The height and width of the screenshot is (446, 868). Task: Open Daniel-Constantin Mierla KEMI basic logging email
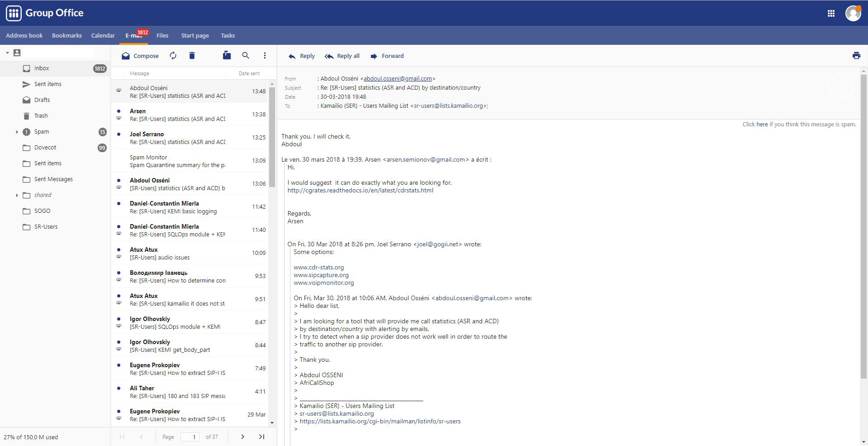coord(190,207)
